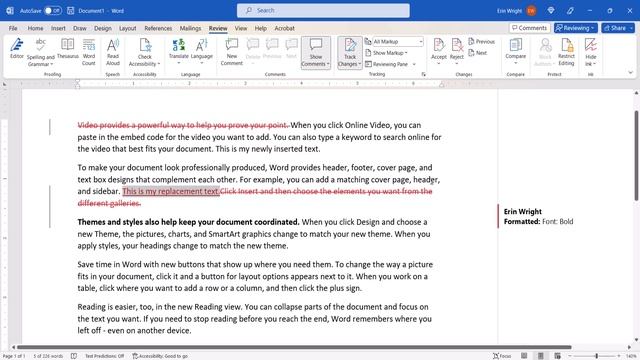The height and width of the screenshot is (360, 640).
Task: Open the Acrobat tab
Action: (284, 28)
